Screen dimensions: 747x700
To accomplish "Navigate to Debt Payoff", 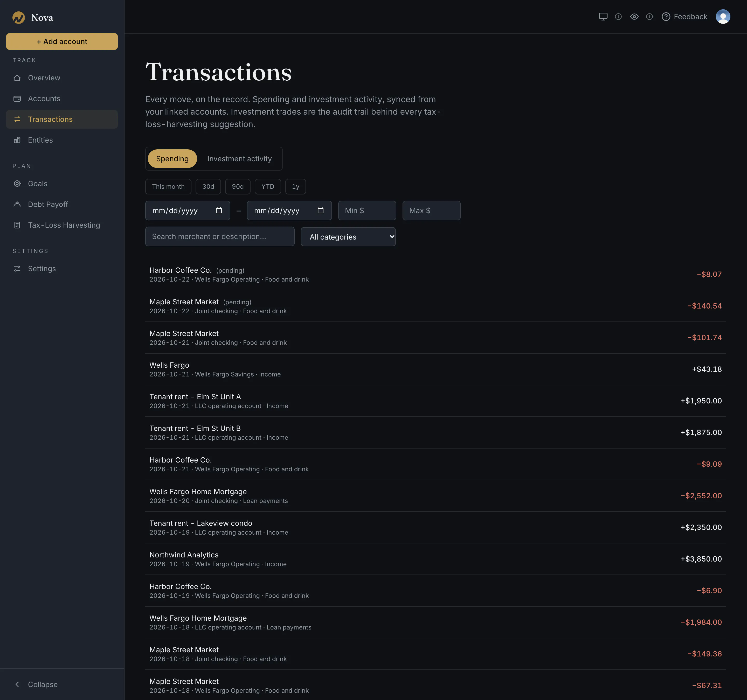I will 62,204.
